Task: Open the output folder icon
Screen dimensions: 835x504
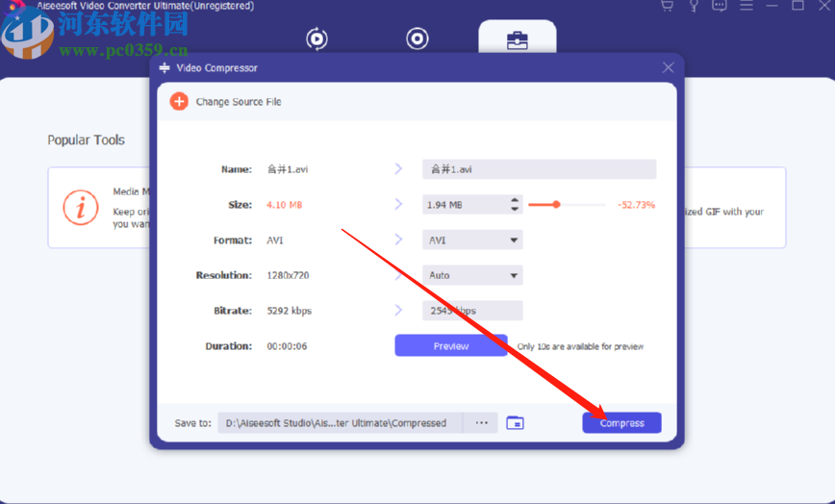Action: pyautogui.click(x=515, y=423)
